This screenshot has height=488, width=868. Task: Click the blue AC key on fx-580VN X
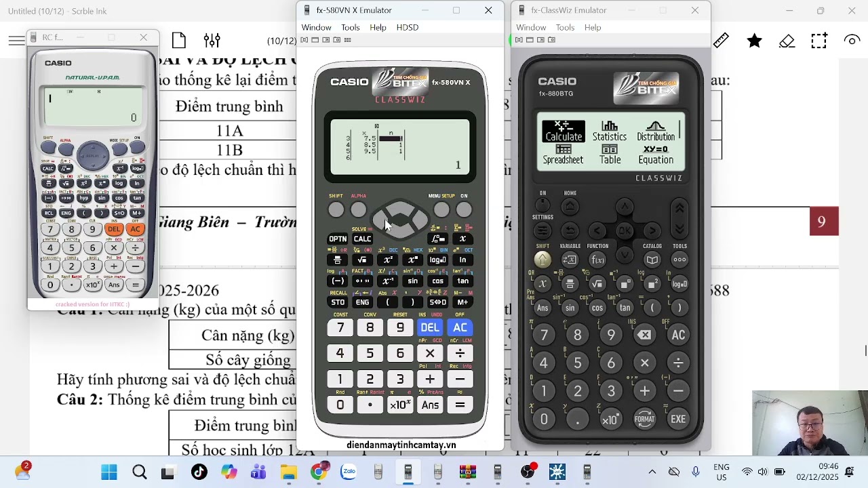click(460, 327)
